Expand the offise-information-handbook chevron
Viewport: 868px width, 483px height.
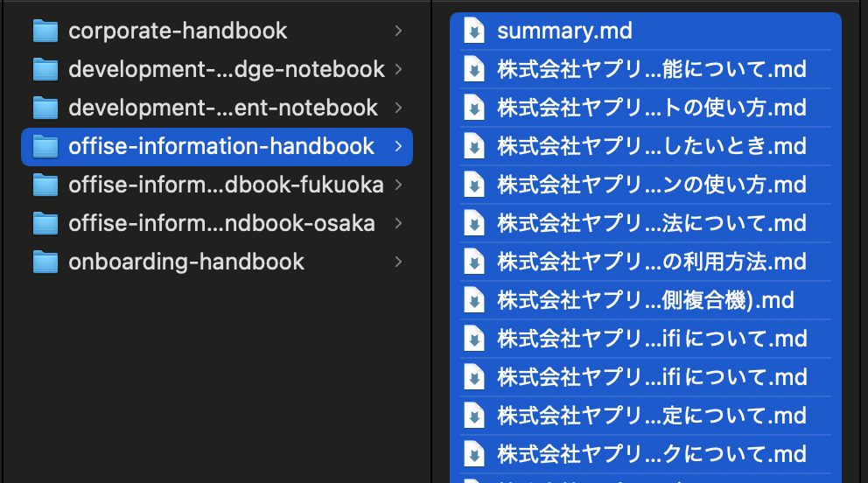pyautogui.click(x=398, y=147)
